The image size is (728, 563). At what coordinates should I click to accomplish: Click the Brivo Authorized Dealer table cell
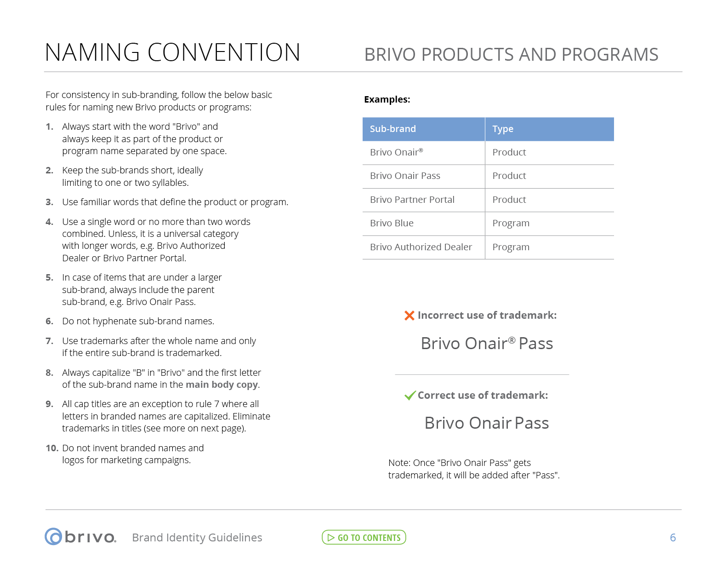tap(421, 247)
